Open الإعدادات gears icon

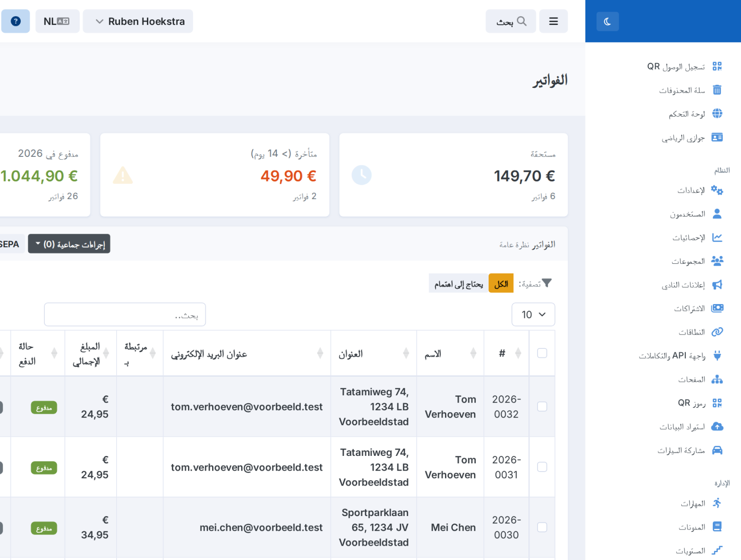click(717, 190)
